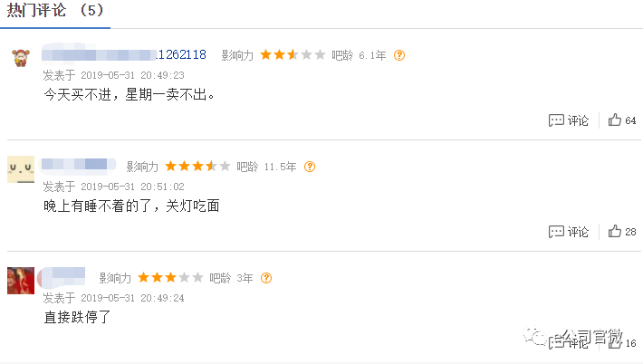Click the comment text 今天买不进，星期一卖不出
The image size is (643, 364).
coord(130,95)
